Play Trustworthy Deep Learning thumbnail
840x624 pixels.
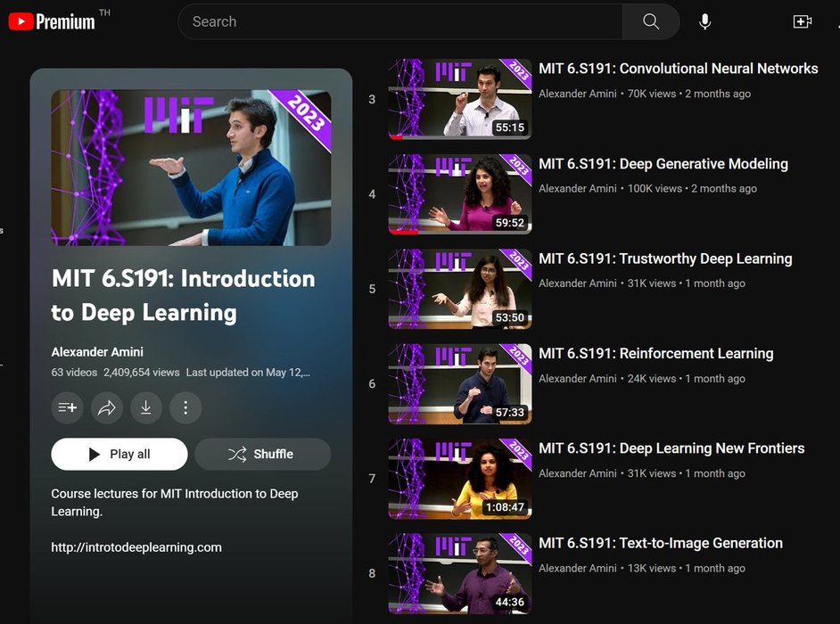459,289
